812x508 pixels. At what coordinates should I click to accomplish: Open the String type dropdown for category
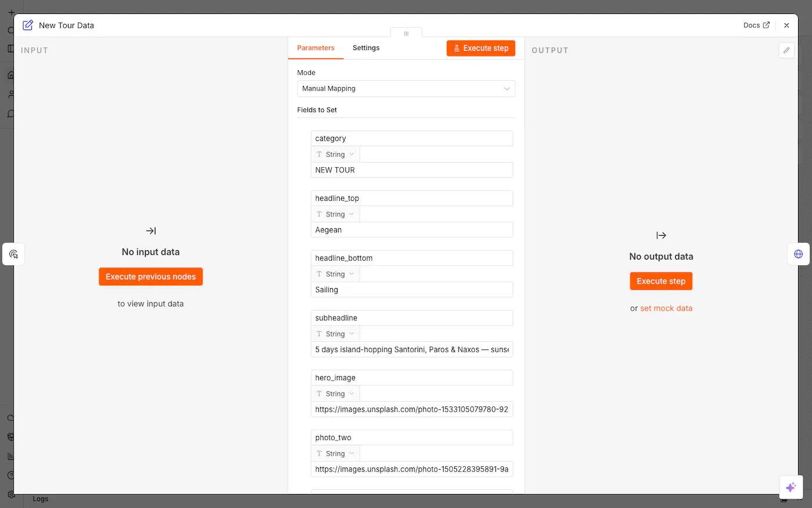point(335,154)
